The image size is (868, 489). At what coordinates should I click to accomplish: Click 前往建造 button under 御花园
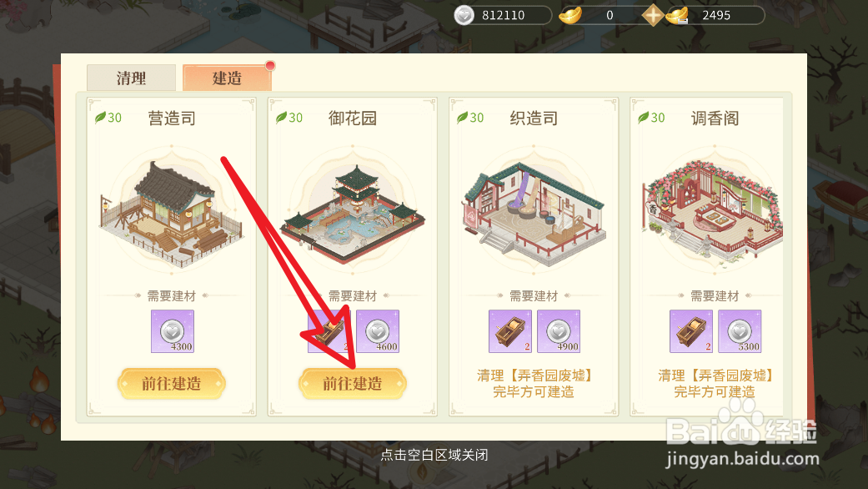(353, 383)
